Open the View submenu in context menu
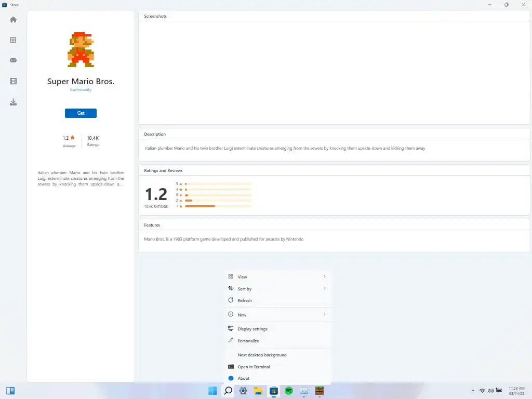Image resolution: width=532 pixels, height=399 pixels. coord(277,277)
